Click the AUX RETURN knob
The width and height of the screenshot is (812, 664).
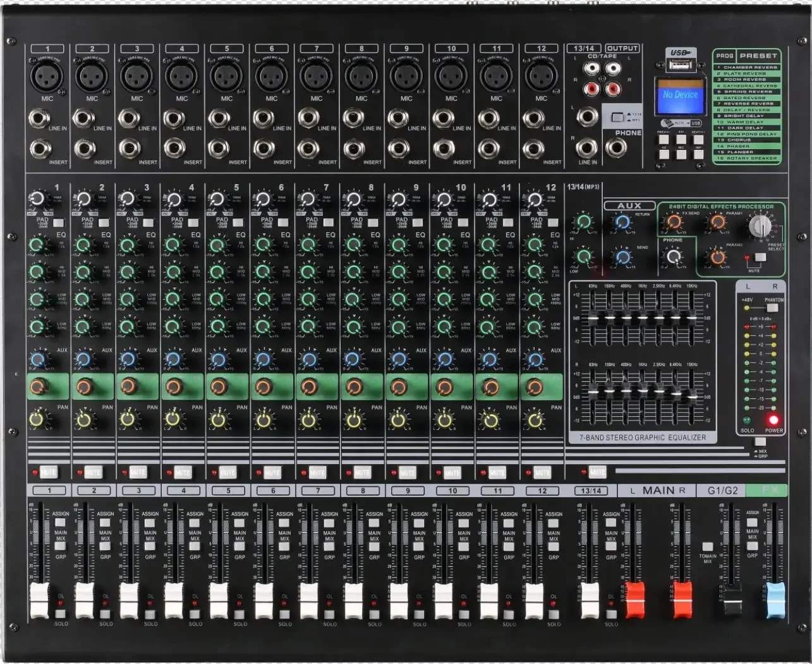(x=622, y=223)
